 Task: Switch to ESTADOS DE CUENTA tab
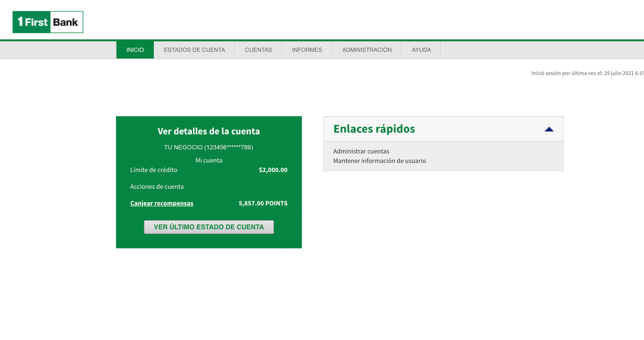click(x=194, y=50)
